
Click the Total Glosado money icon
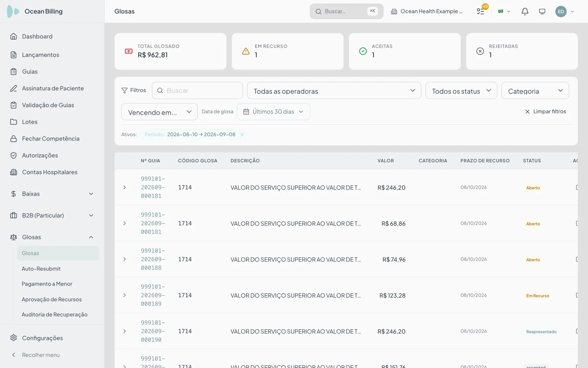(x=129, y=51)
